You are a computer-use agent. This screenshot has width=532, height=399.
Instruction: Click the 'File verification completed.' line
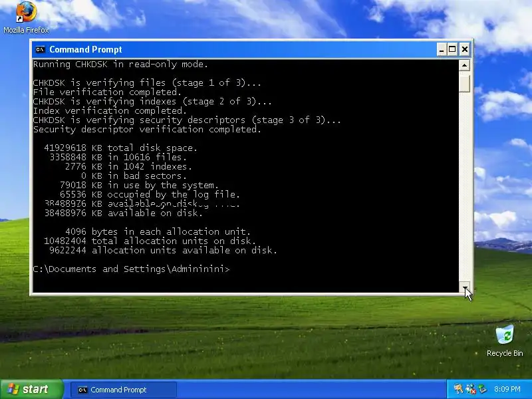coord(107,92)
